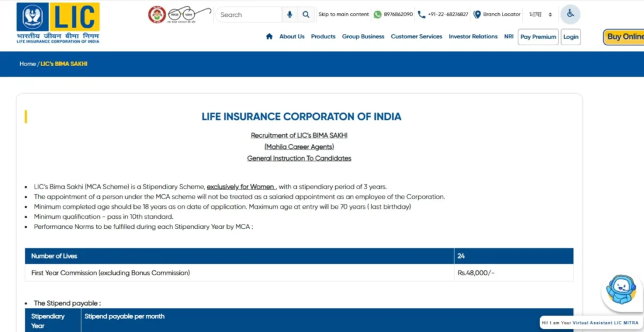The width and height of the screenshot is (644, 332).
Task: Click the Buy Online button
Action: coord(624,37)
